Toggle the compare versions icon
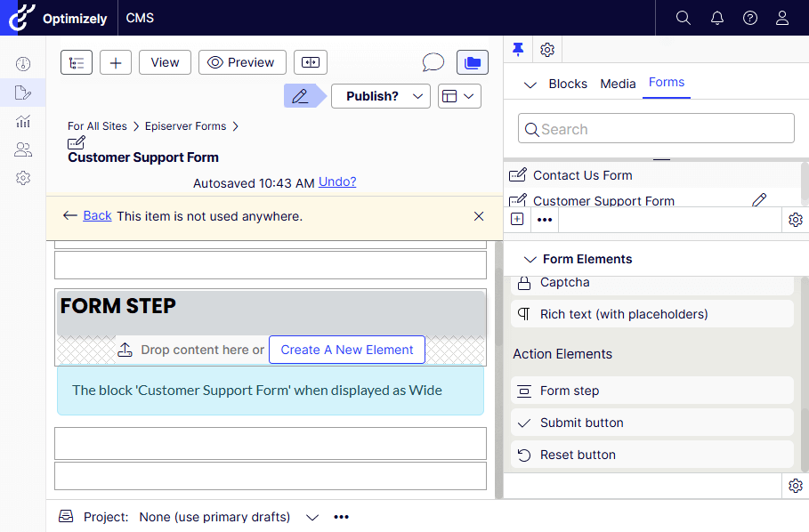Image resolution: width=809 pixels, height=532 pixels. [311, 62]
